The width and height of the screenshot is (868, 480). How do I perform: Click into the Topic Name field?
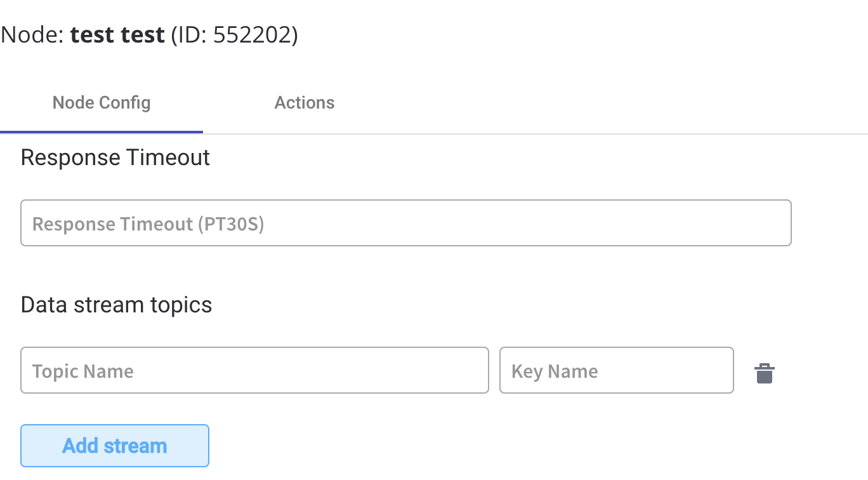pyautogui.click(x=254, y=370)
